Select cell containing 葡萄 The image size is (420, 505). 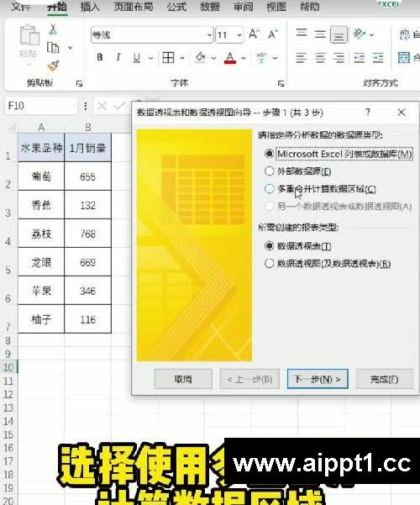pos(41,176)
